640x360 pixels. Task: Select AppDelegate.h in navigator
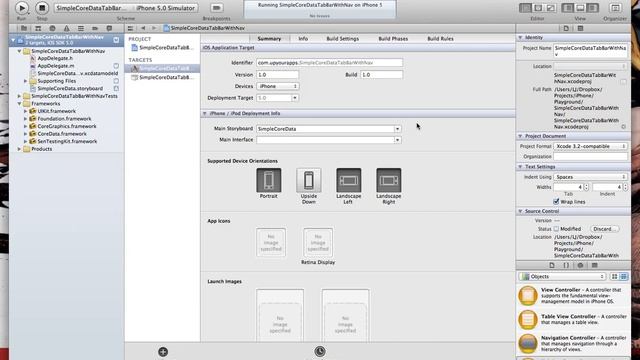[x=55, y=58]
